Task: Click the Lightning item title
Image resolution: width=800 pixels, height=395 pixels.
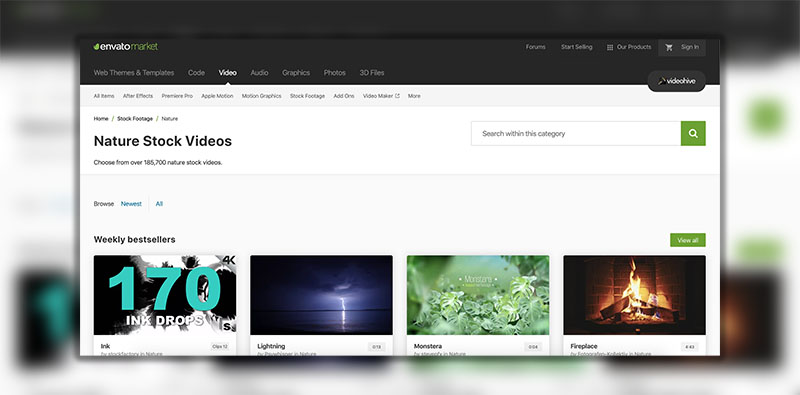Action: 271,346
